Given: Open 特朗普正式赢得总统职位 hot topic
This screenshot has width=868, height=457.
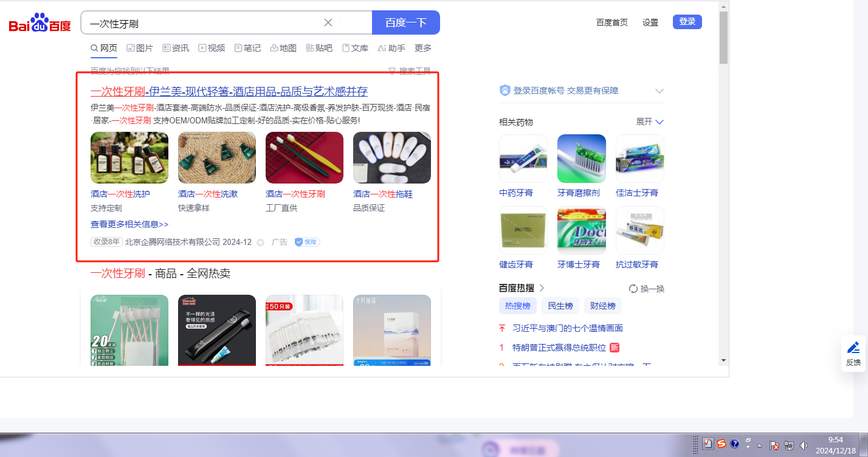Looking at the screenshot, I should coord(559,348).
